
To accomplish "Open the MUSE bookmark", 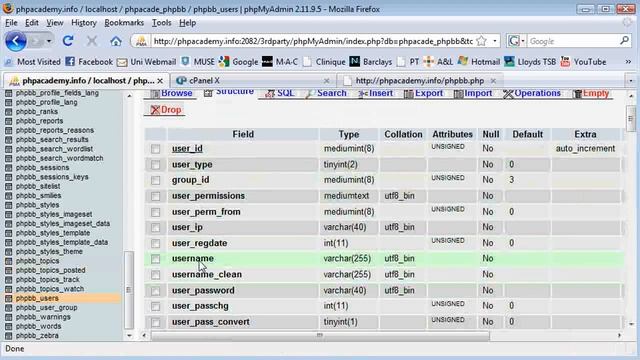I will 198,62.
